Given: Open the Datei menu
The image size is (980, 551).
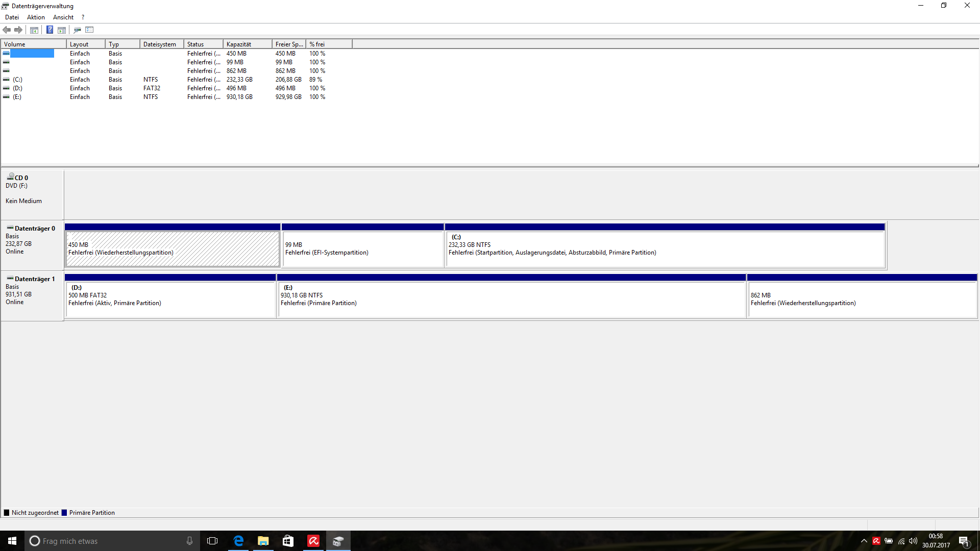Looking at the screenshot, I should coord(12,17).
